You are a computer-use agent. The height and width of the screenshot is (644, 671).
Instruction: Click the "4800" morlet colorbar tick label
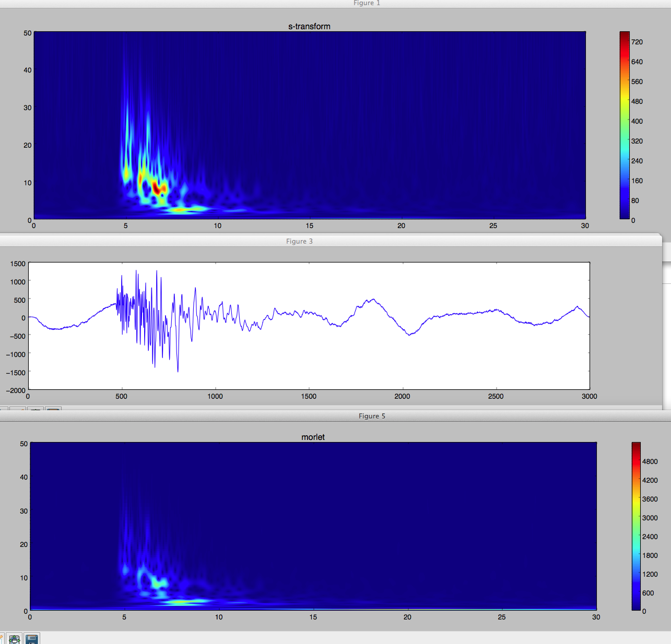[650, 461]
